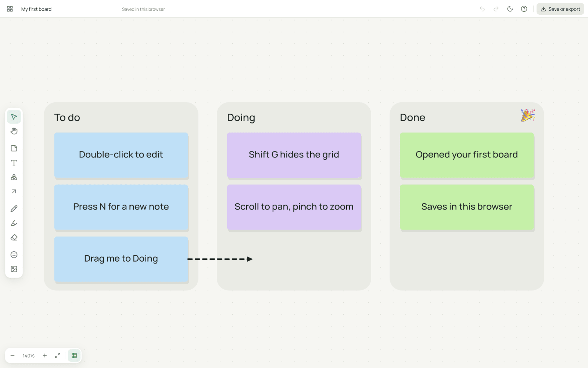Click the Saved in this browser status

click(143, 9)
